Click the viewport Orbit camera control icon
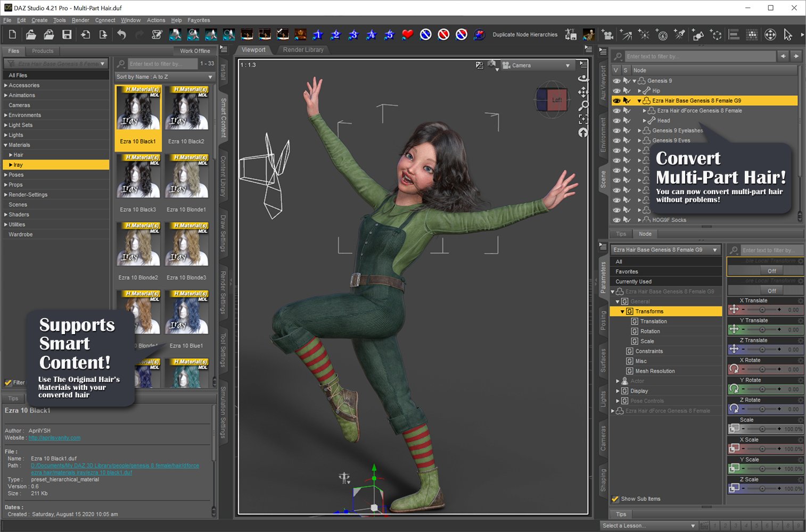Viewport: 806px width, 532px height. (x=583, y=78)
